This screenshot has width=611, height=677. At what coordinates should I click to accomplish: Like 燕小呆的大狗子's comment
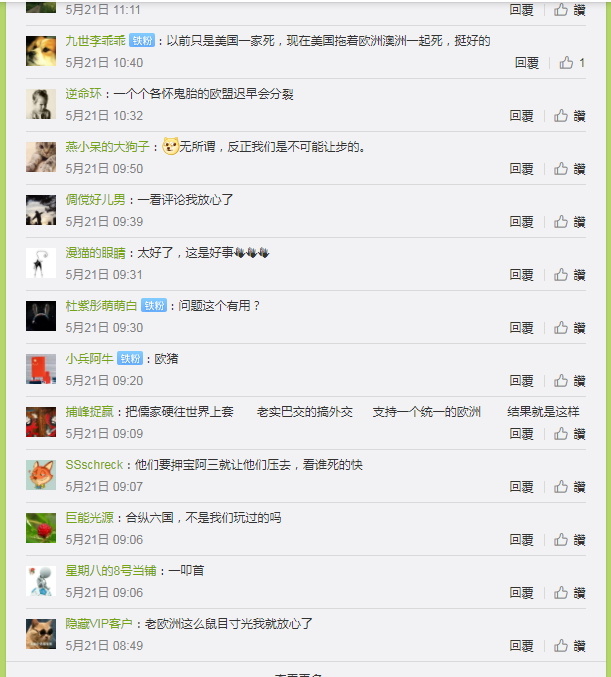tap(570, 169)
